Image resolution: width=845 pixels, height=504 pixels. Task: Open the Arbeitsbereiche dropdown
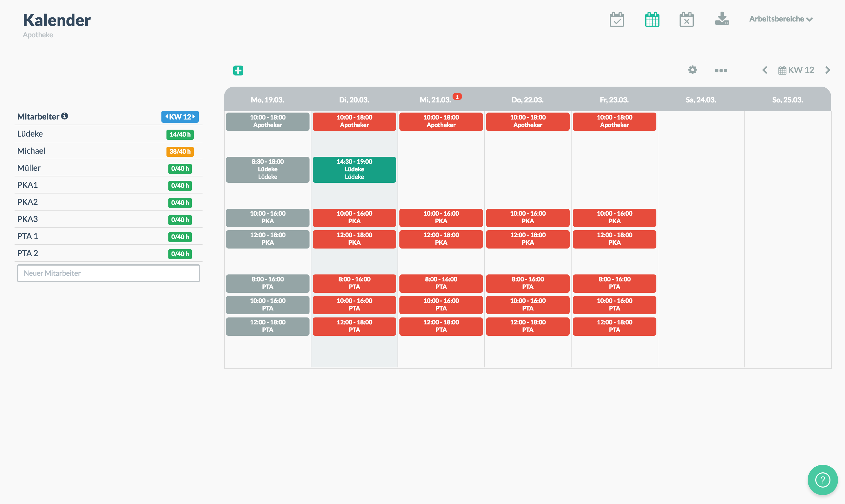click(780, 19)
